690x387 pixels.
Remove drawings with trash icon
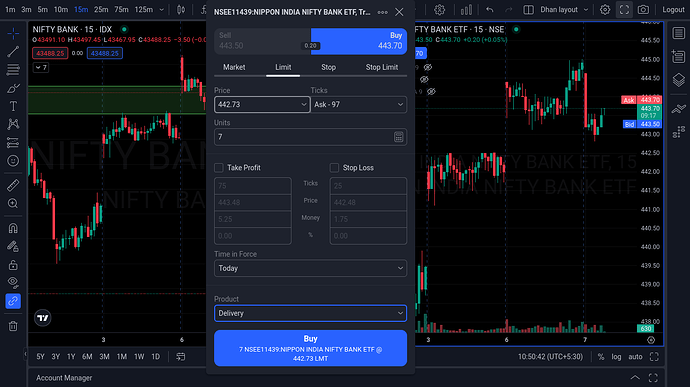13,326
